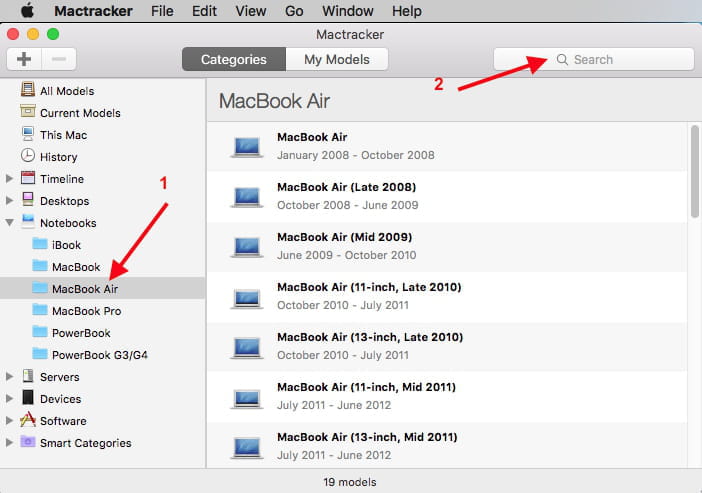Click the History clock icon

[x=28, y=155]
